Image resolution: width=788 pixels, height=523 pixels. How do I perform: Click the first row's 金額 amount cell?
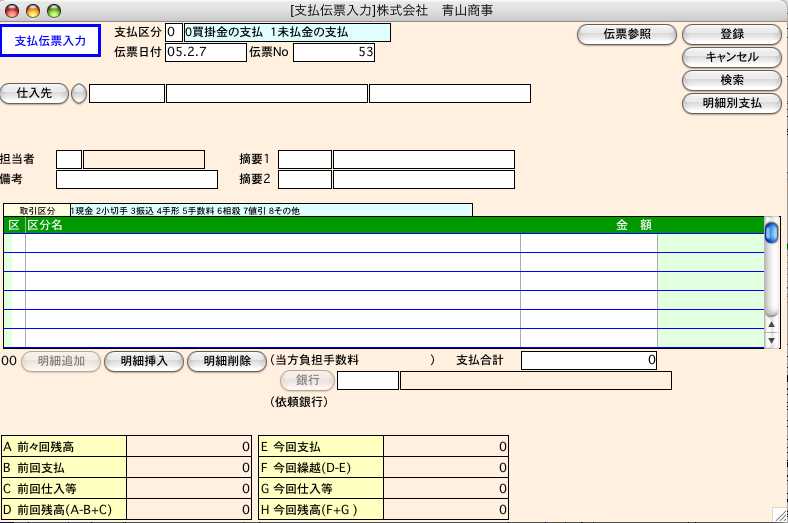(588, 243)
